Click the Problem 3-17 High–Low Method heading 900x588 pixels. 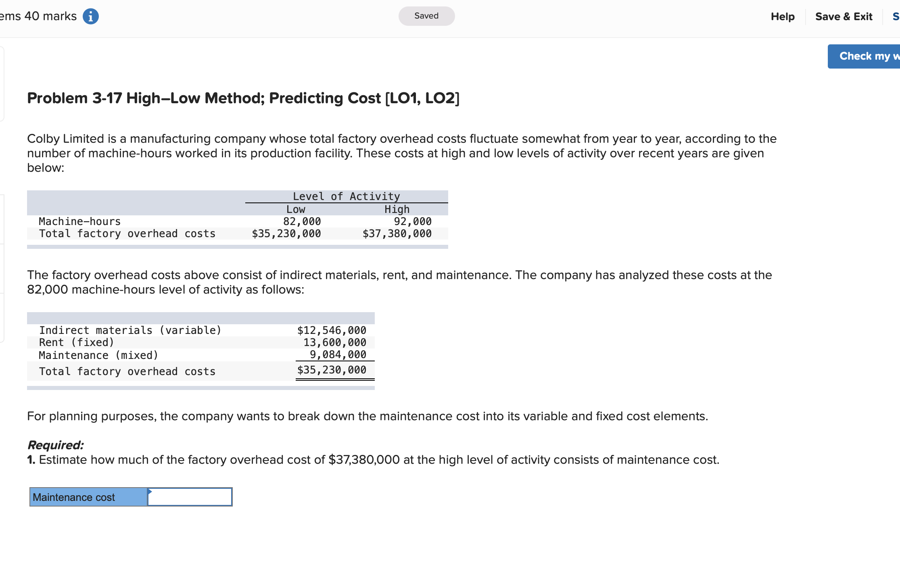pos(243,98)
